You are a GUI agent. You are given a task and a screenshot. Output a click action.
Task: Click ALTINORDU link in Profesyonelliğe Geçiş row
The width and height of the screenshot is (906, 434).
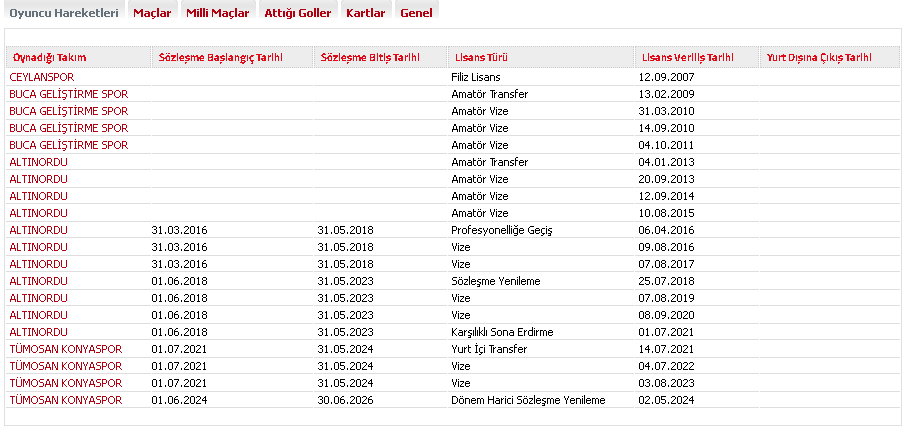point(38,229)
